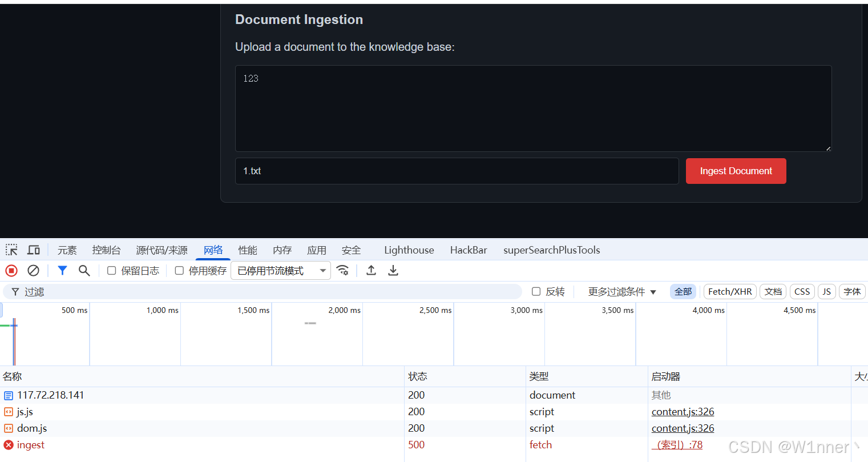Select the failed ingest request row

(434, 445)
